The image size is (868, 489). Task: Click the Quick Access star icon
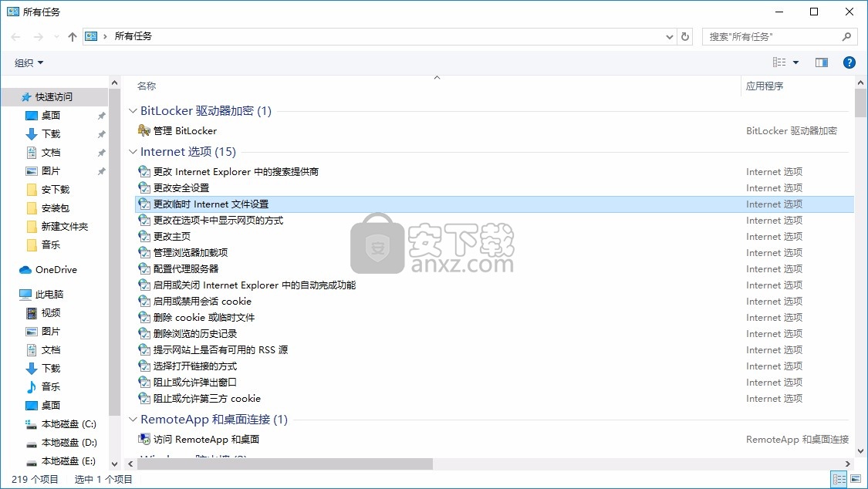pyautogui.click(x=26, y=97)
